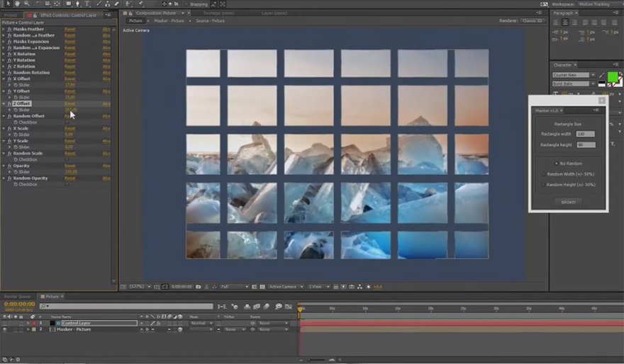Select the Selection arrow tool
Image resolution: width=624 pixels, height=364 pixels.
8,4
